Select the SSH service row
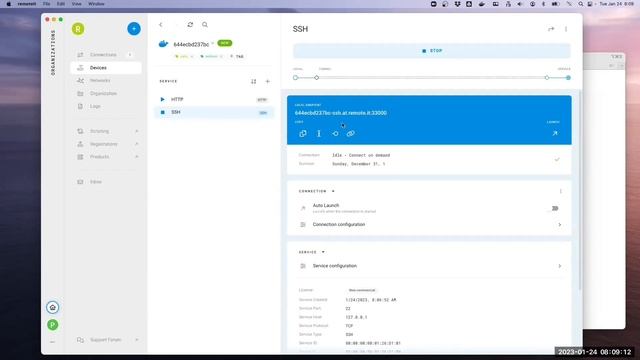Screen dimensions: 640x360 click(214, 112)
